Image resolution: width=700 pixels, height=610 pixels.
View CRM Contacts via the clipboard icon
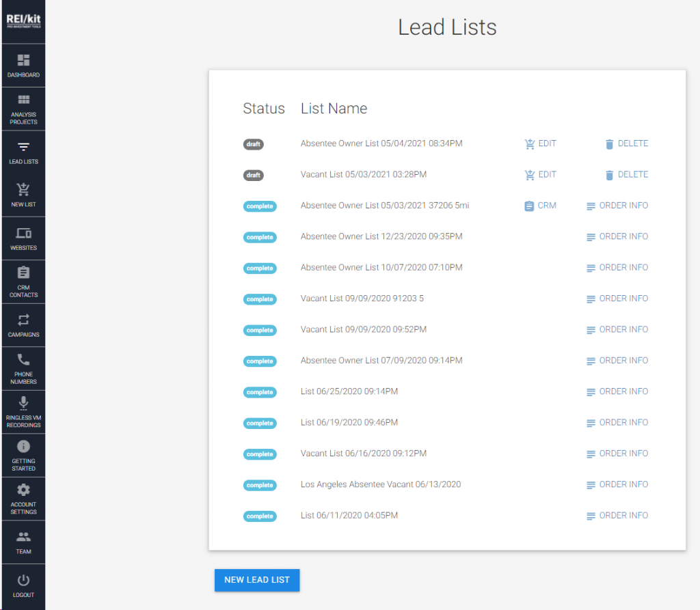pos(23,281)
